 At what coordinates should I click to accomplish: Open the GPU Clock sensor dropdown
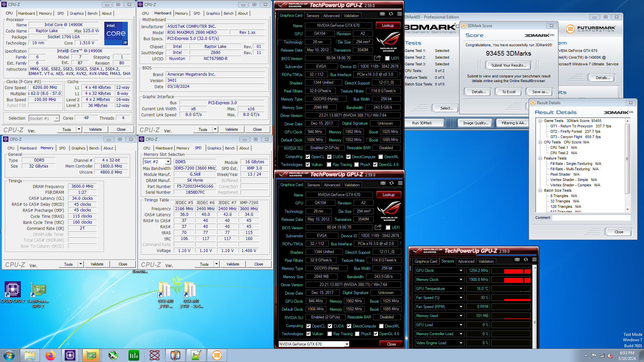pos(461,270)
